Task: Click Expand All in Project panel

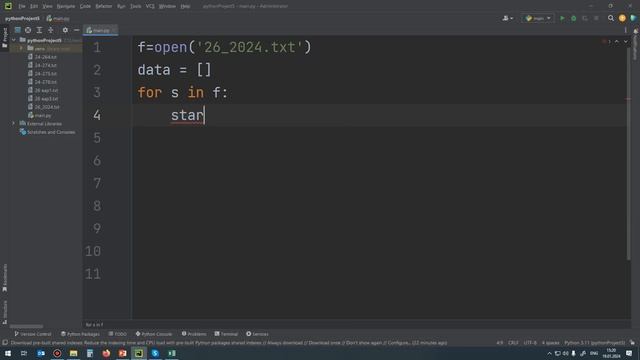Action: (39, 30)
